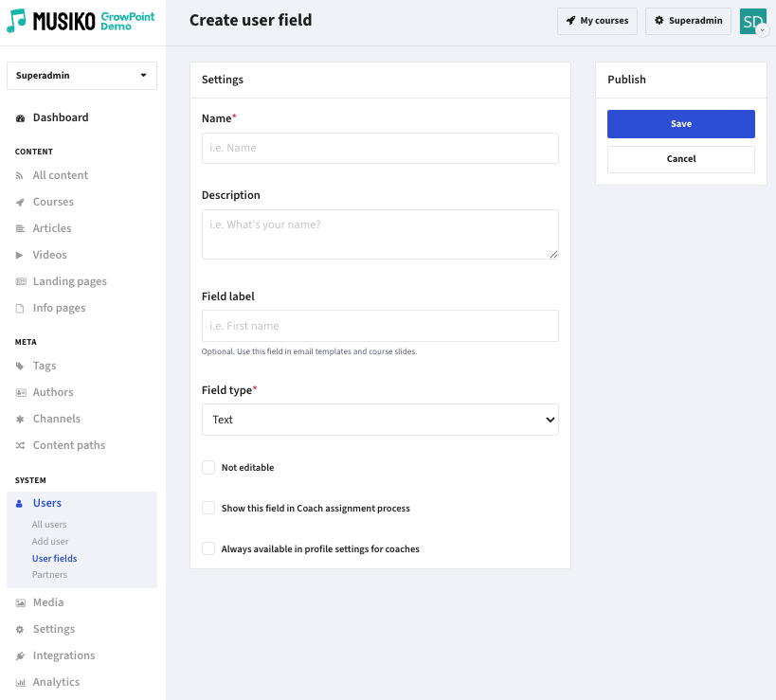Click the rocket icon beside Courses
This screenshot has height=700, width=776.
pyautogui.click(x=20, y=203)
